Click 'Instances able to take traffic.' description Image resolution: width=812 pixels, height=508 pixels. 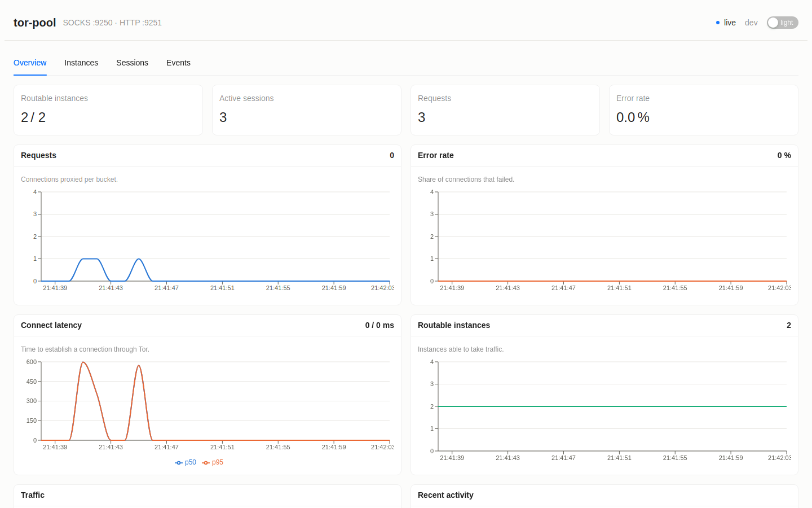tap(461, 349)
